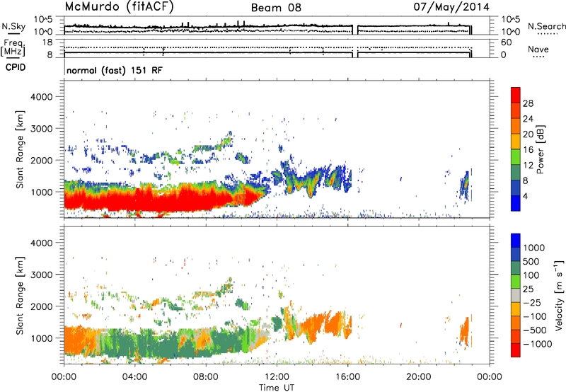Viewport: 566px width, 392px height.
Task: Pick the red top segment of power colorbar
Action: point(516,96)
